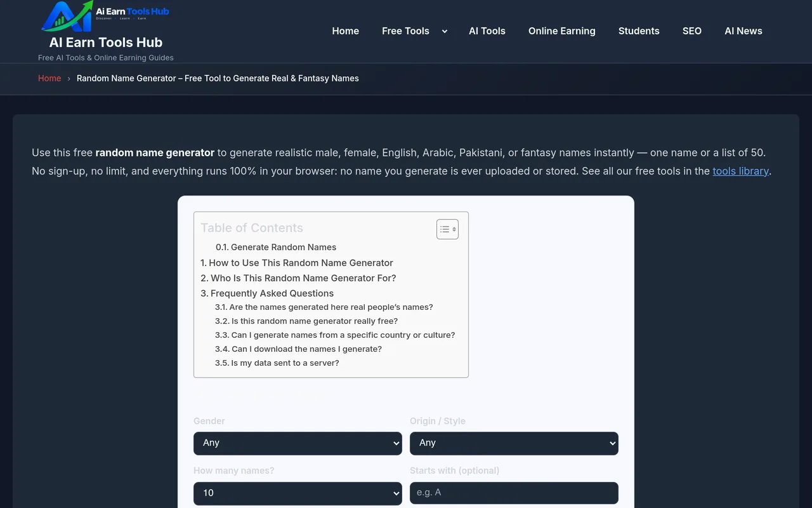
Task: Click the 'How many names?' label
Action: (234, 471)
